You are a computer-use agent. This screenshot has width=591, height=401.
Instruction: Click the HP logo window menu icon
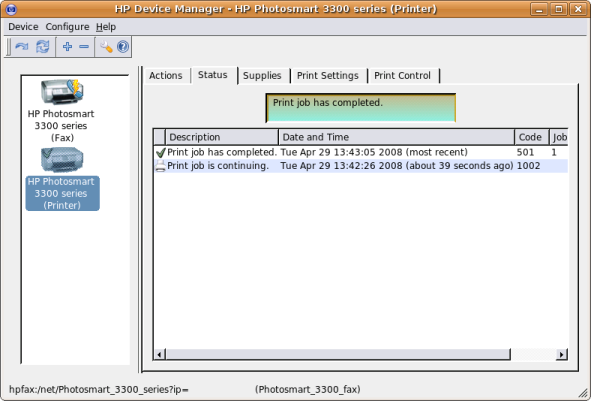[11, 9]
